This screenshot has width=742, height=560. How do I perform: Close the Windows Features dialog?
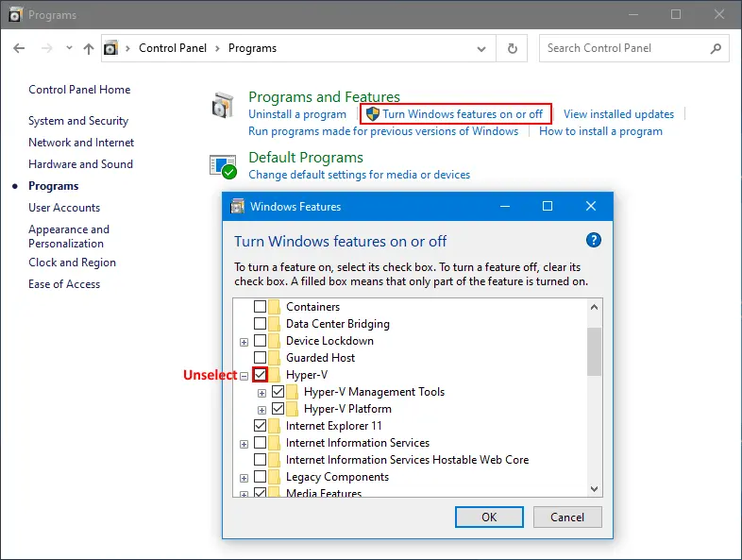pos(591,206)
